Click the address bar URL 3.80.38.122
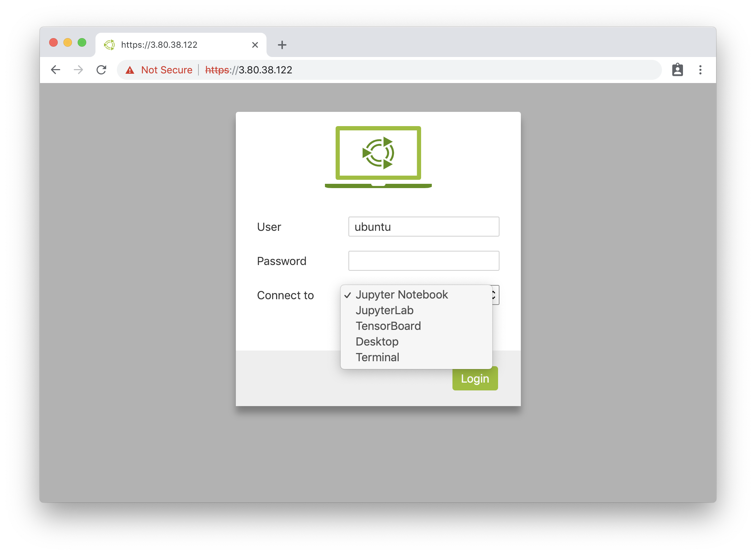The width and height of the screenshot is (756, 555). (265, 70)
